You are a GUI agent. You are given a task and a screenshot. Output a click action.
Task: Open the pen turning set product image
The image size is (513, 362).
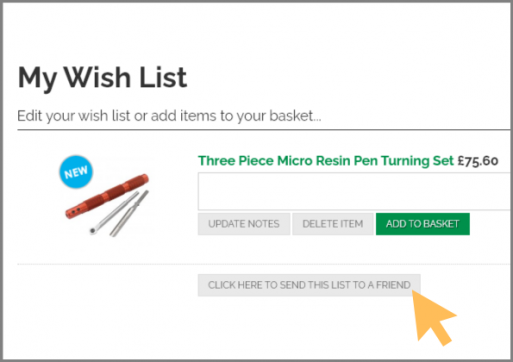[x=106, y=198]
